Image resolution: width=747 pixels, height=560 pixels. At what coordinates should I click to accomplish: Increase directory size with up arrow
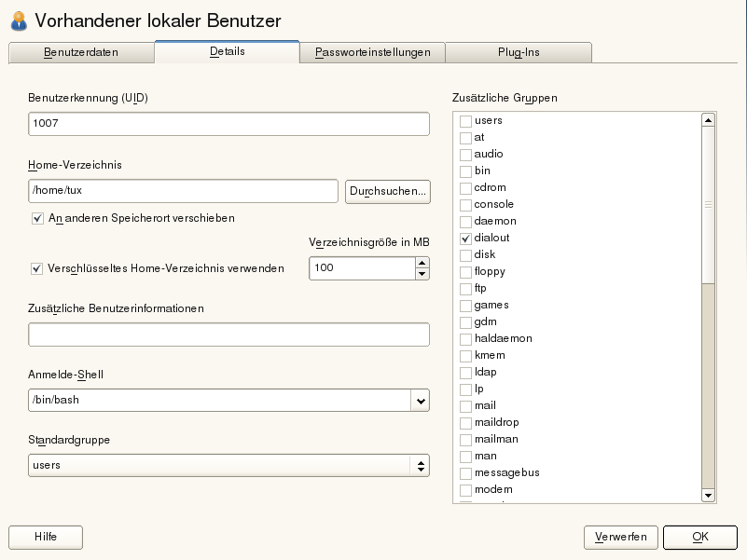point(422,263)
